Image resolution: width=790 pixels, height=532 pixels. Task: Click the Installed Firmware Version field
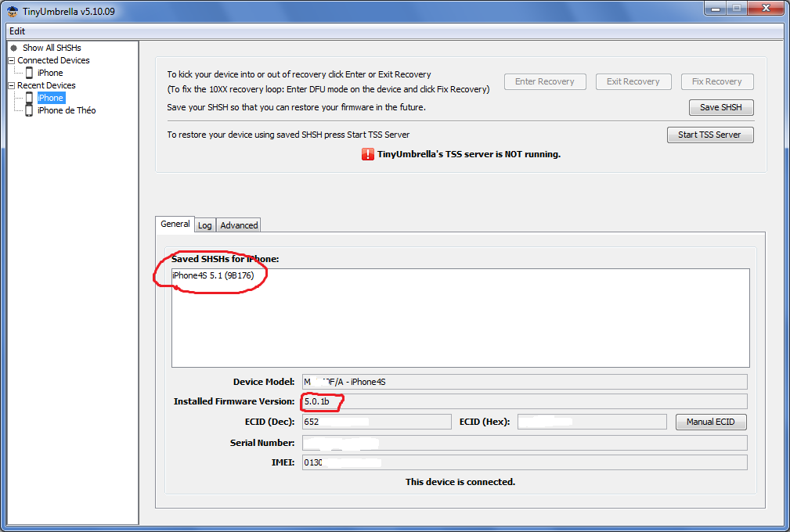525,401
